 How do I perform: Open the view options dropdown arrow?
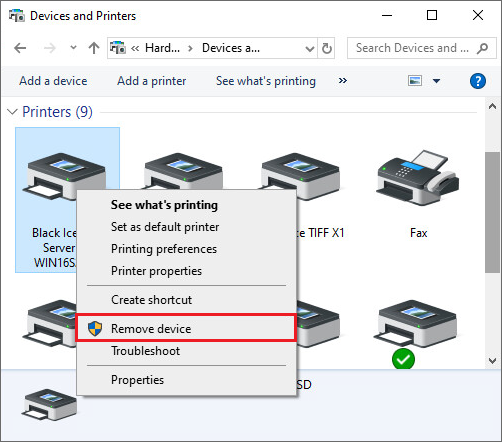pyautogui.click(x=436, y=81)
